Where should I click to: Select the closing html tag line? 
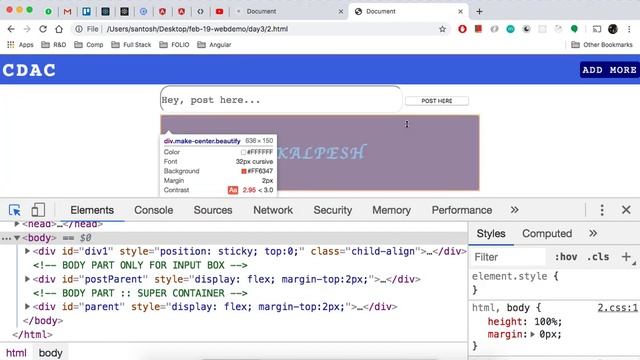click(x=32, y=334)
